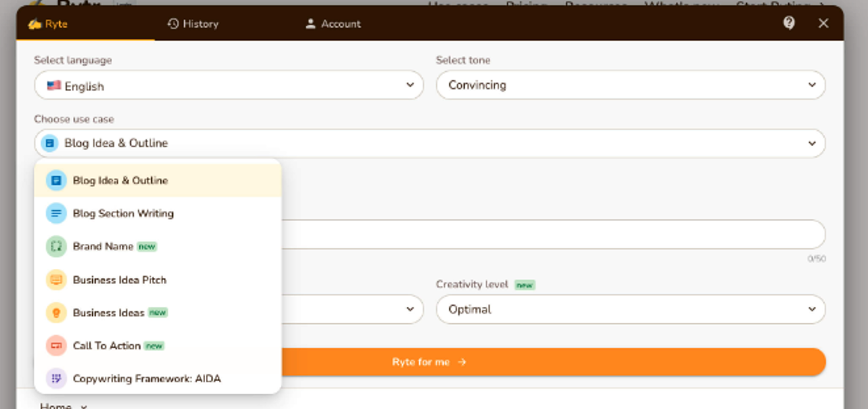Screen dimensions: 868x409
Task: Select the Ryte tab
Action: coord(47,24)
